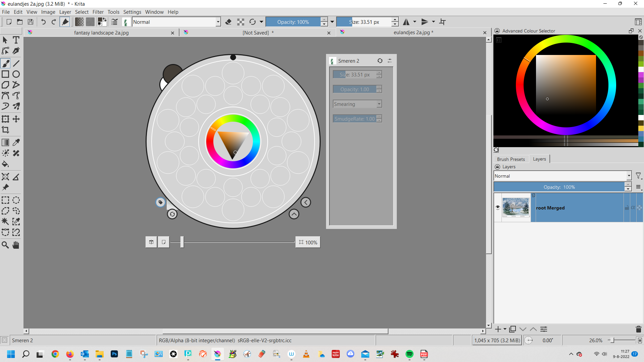Select the Zoom tool
Screen dimensions: 644x362
5,245
